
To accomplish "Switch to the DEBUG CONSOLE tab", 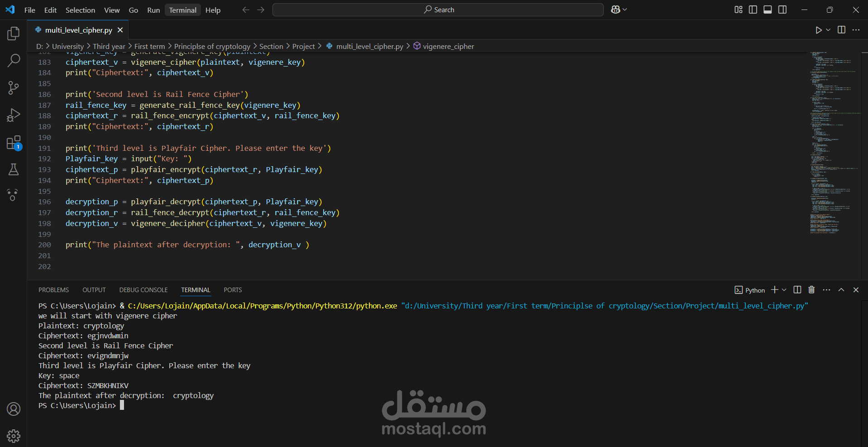I will pyautogui.click(x=143, y=290).
